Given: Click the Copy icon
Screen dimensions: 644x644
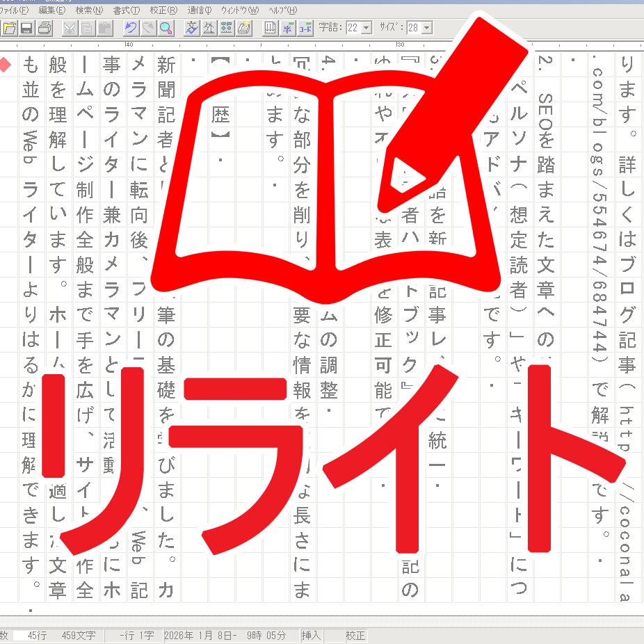Looking at the screenshot, I should pyautogui.click(x=87, y=28).
